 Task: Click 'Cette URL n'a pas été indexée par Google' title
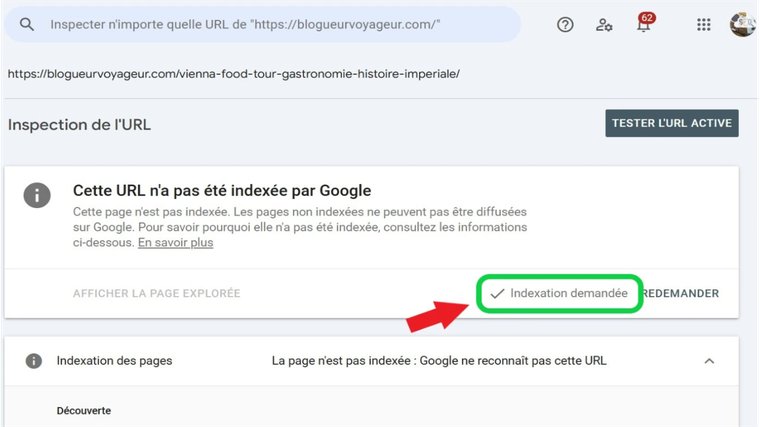pos(222,190)
